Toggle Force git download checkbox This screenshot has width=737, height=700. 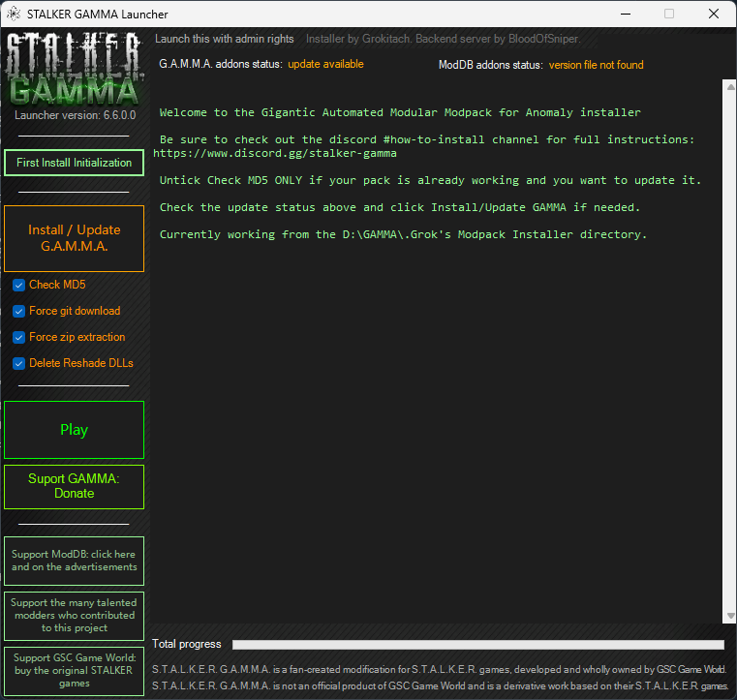[x=18, y=312]
